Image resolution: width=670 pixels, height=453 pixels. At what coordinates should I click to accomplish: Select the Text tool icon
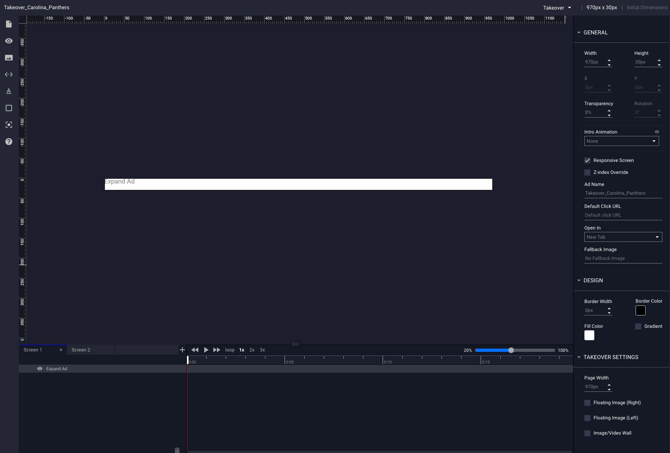click(9, 91)
